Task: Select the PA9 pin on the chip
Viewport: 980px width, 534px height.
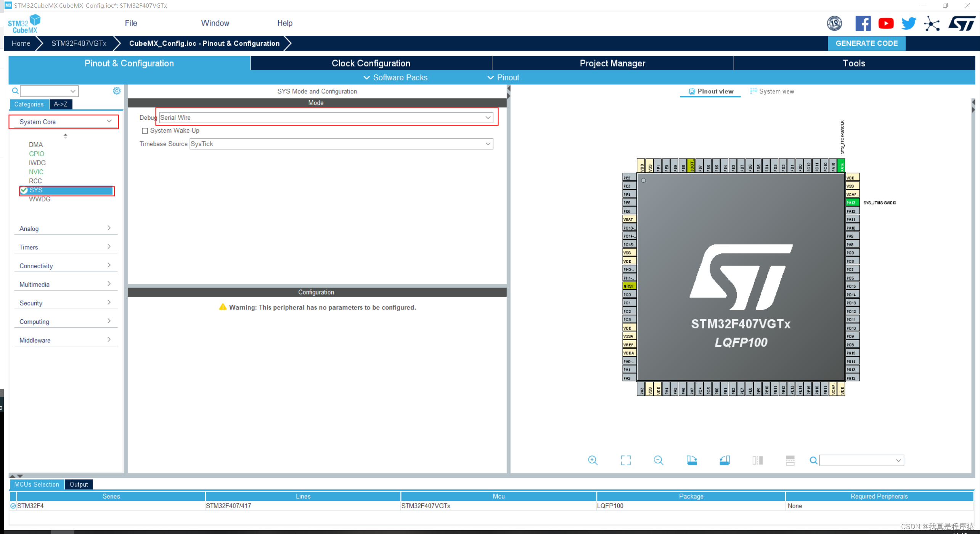Action: [852, 236]
